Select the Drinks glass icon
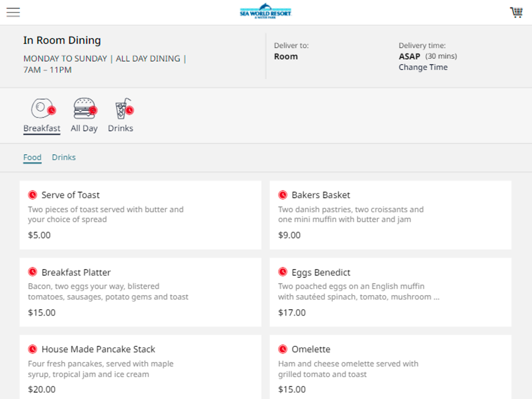Image resolution: width=532 pixels, height=399 pixels. point(124,108)
